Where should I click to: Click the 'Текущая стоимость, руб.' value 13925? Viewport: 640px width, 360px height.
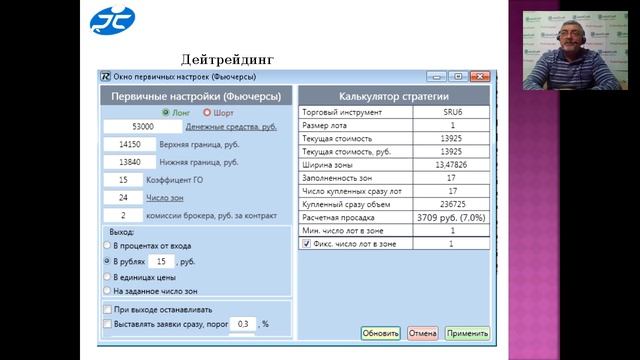[451, 151]
